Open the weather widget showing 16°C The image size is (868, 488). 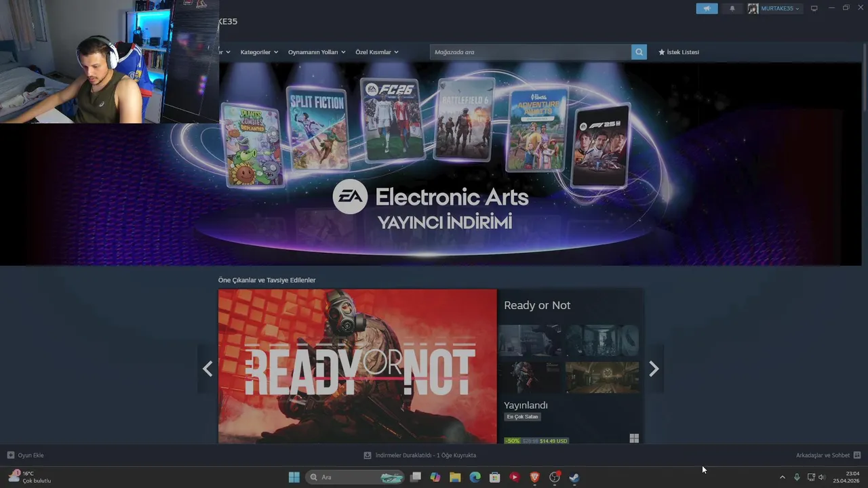point(30,477)
